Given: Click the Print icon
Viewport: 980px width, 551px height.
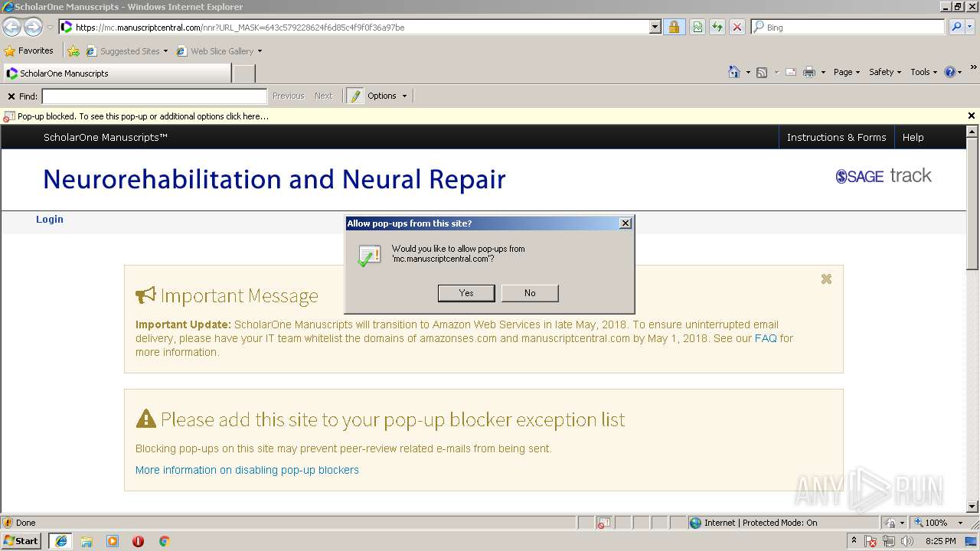Looking at the screenshot, I should pyautogui.click(x=809, y=72).
